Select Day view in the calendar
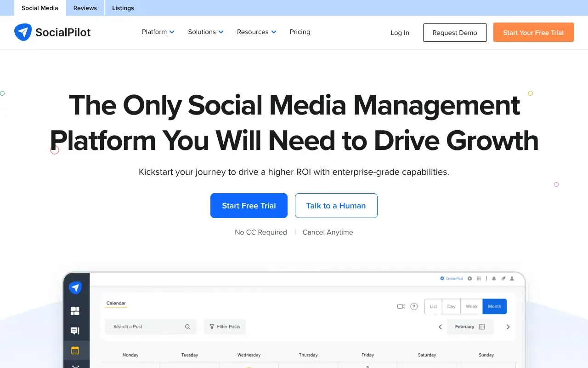 tap(451, 306)
